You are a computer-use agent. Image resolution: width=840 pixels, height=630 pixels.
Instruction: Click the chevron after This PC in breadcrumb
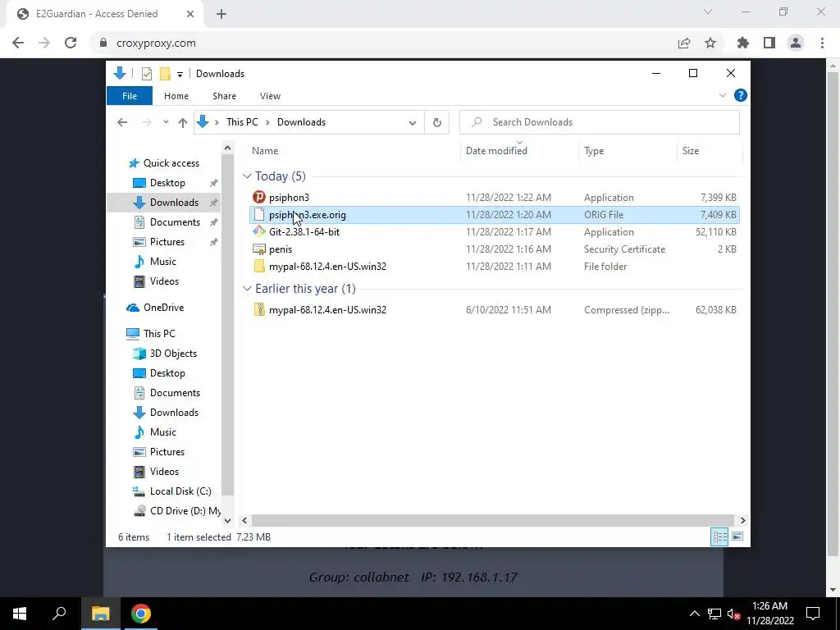point(267,123)
